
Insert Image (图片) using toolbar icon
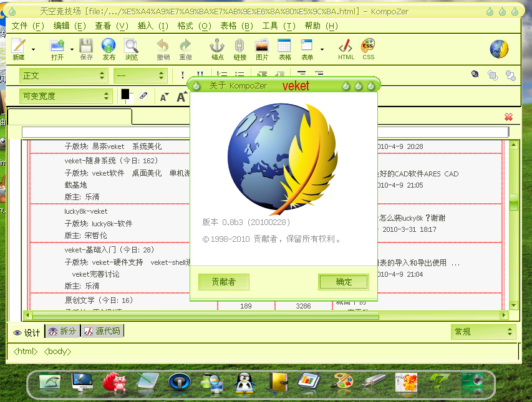click(262, 45)
